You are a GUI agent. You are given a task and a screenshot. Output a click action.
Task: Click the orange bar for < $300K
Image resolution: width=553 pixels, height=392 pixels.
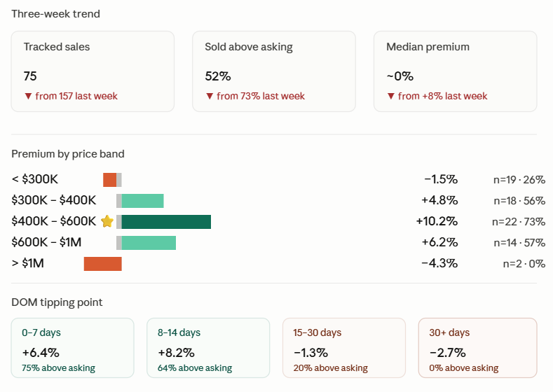pos(109,180)
